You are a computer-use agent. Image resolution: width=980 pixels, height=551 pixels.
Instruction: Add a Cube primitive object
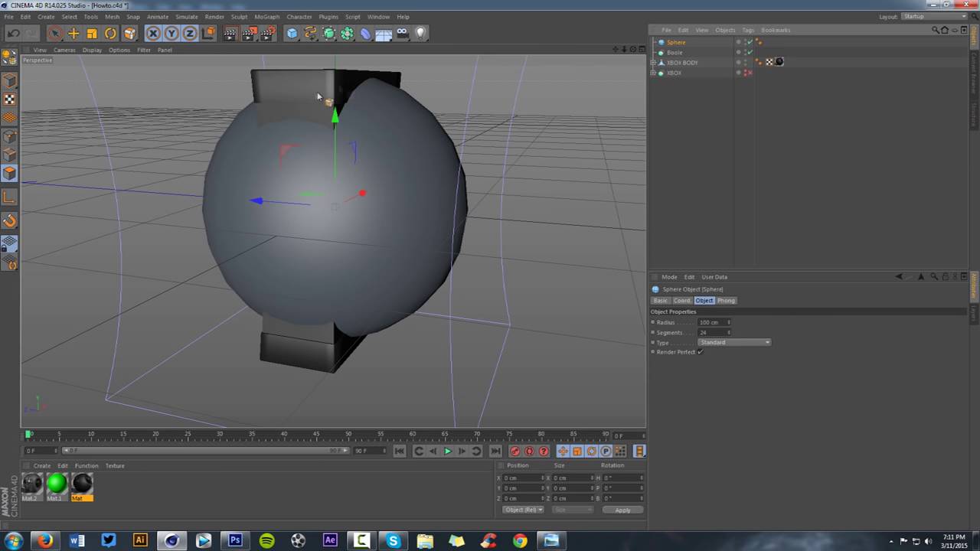(x=292, y=33)
